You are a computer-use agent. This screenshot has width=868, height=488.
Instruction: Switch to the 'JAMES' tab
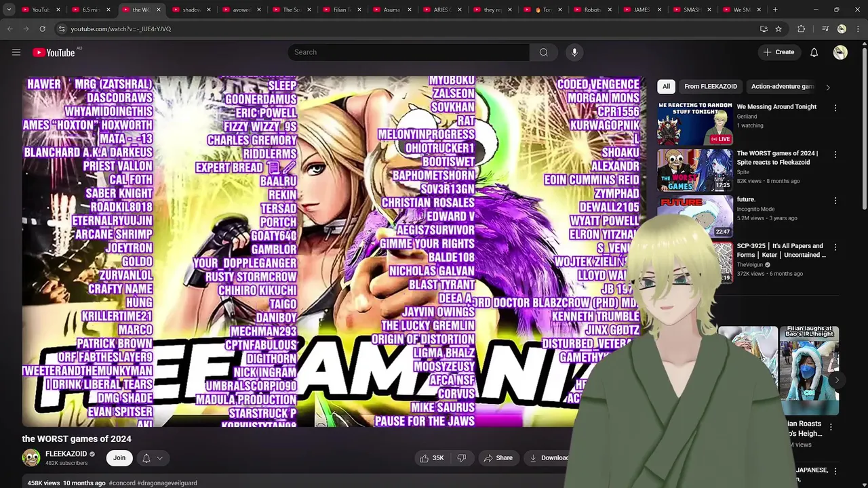642,9
